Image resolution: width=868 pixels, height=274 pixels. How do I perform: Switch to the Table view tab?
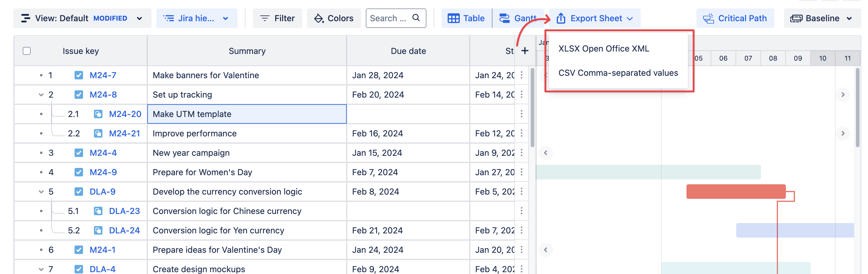(466, 18)
